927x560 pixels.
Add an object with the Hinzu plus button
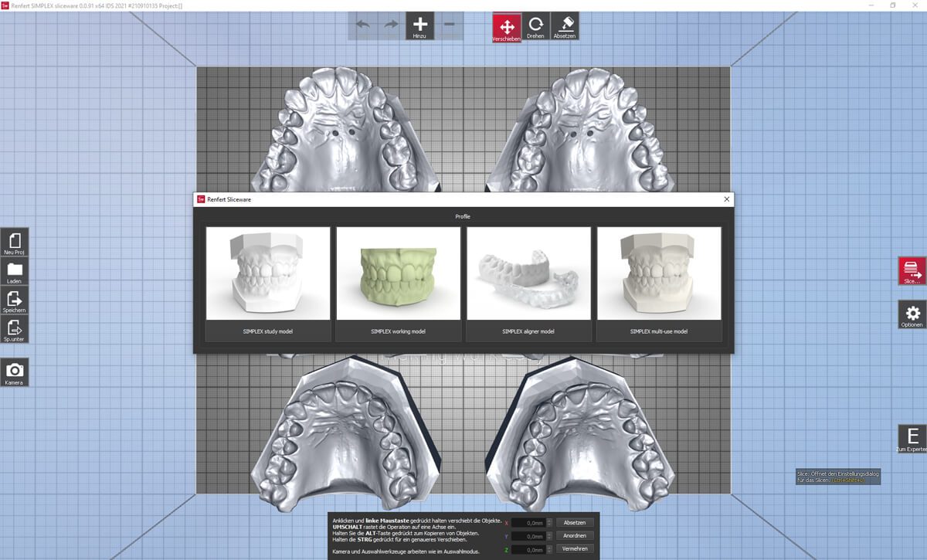coord(420,25)
